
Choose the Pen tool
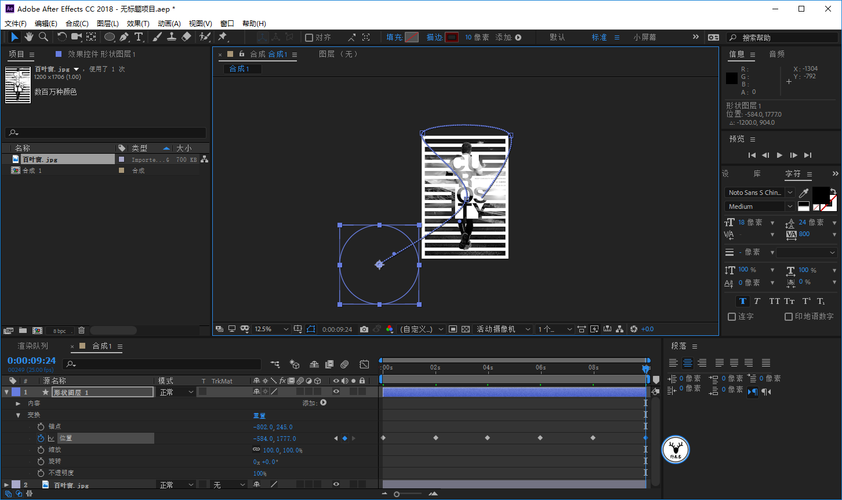pos(124,37)
